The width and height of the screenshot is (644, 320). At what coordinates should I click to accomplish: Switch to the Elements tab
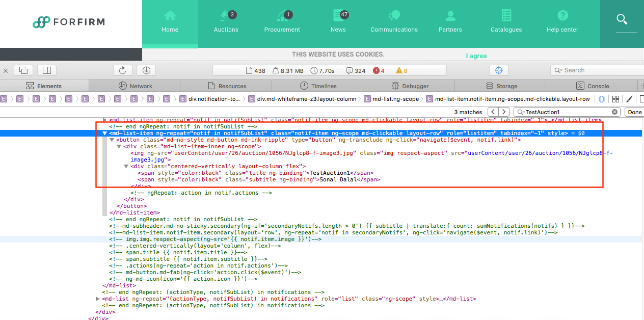(x=44, y=86)
